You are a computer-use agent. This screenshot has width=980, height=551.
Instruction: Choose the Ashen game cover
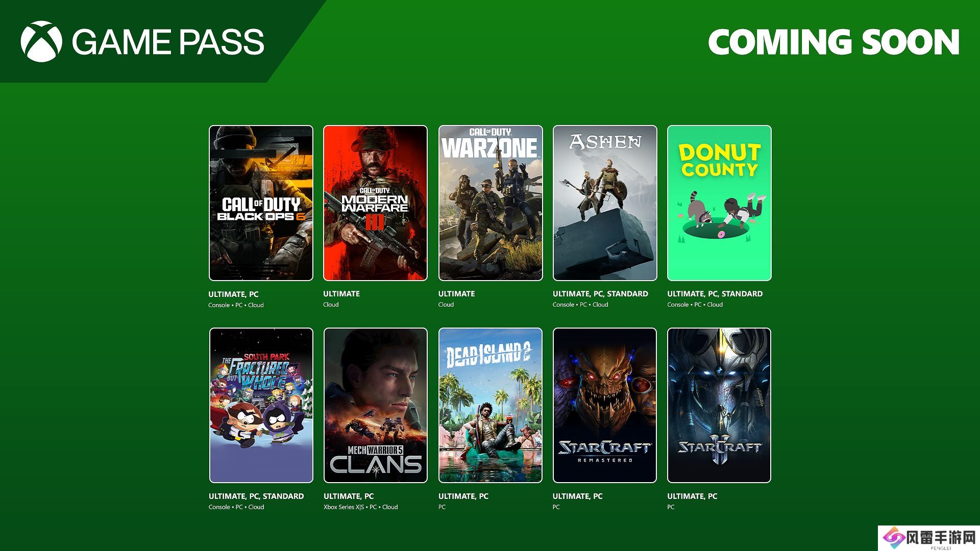(x=605, y=203)
